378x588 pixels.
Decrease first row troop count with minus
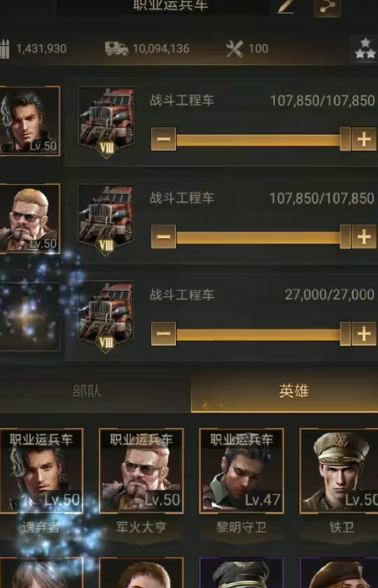pos(163,139)
